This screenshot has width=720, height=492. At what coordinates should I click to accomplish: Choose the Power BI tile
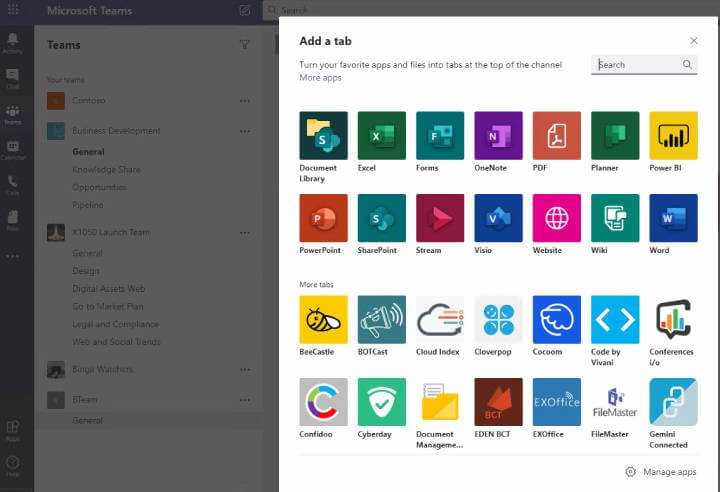tap(673, 136)
